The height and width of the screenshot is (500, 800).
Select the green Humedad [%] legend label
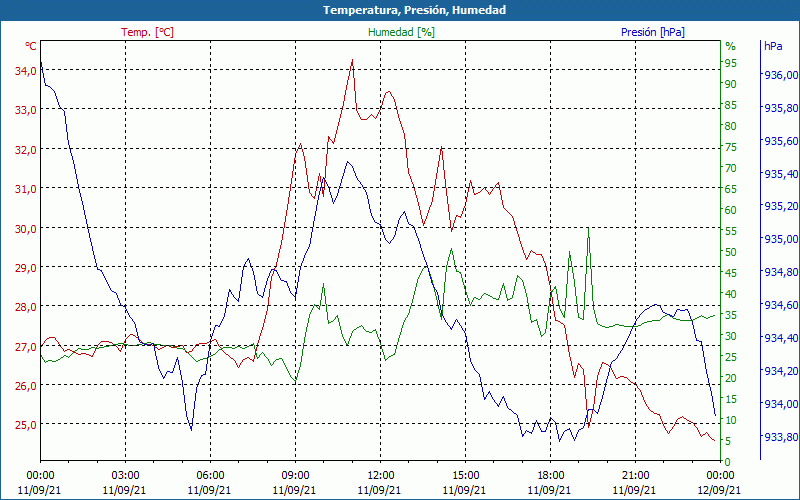coord(401,32)
